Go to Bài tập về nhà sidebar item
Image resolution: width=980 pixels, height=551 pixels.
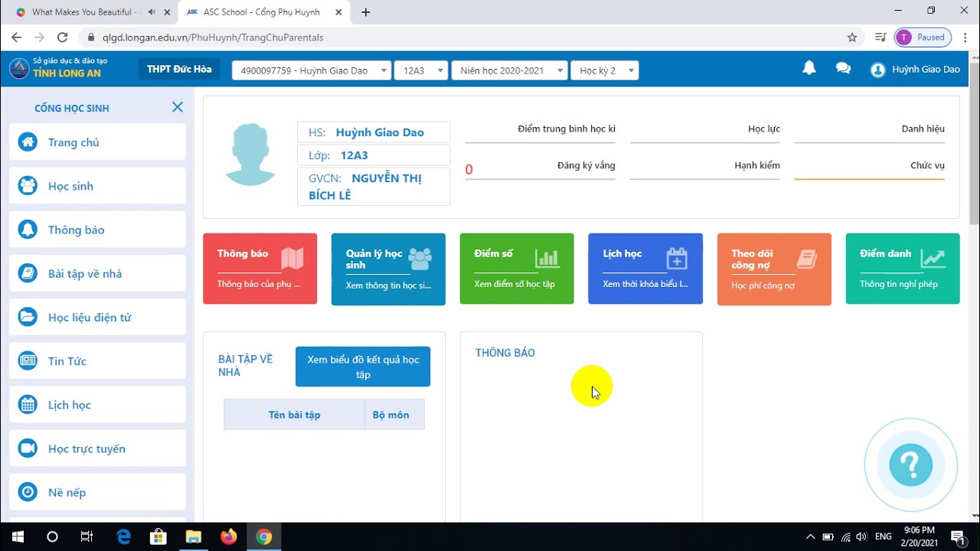click(x=97, y=273)
